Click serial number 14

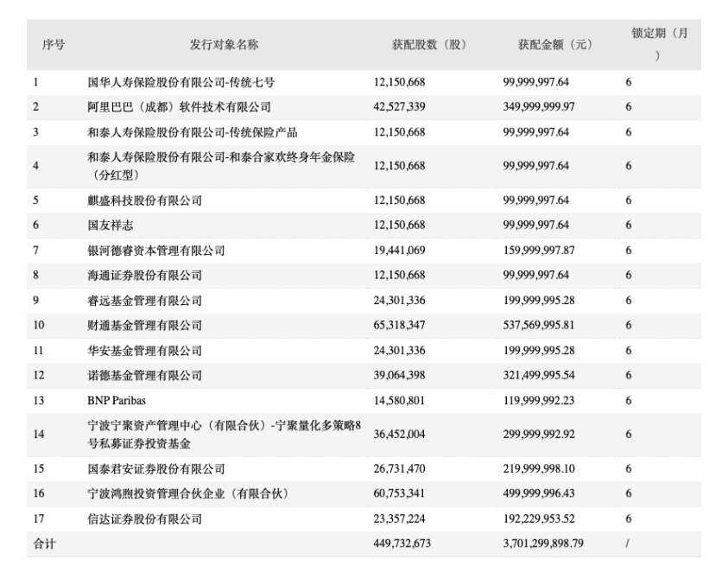[39, 435]
